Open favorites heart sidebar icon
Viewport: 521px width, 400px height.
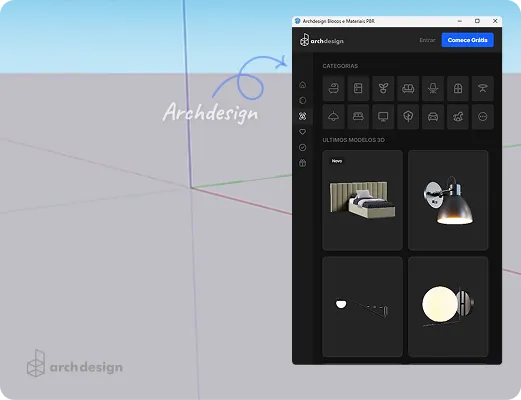pos(302,132)
